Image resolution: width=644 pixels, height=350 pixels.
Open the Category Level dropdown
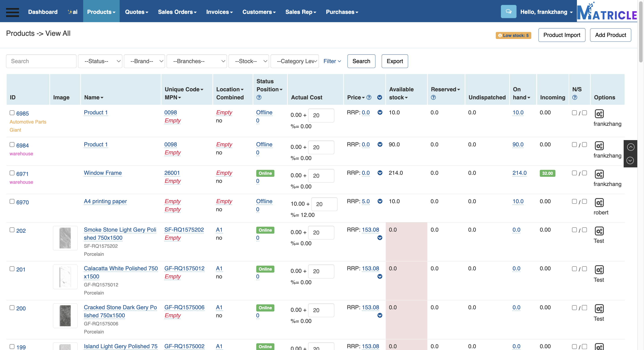(x=294, y=61)
